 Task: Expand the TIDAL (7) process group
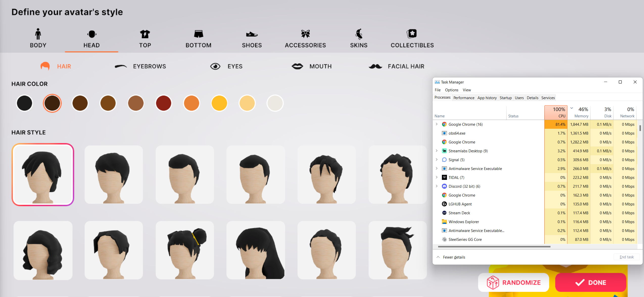pos(437,177)
